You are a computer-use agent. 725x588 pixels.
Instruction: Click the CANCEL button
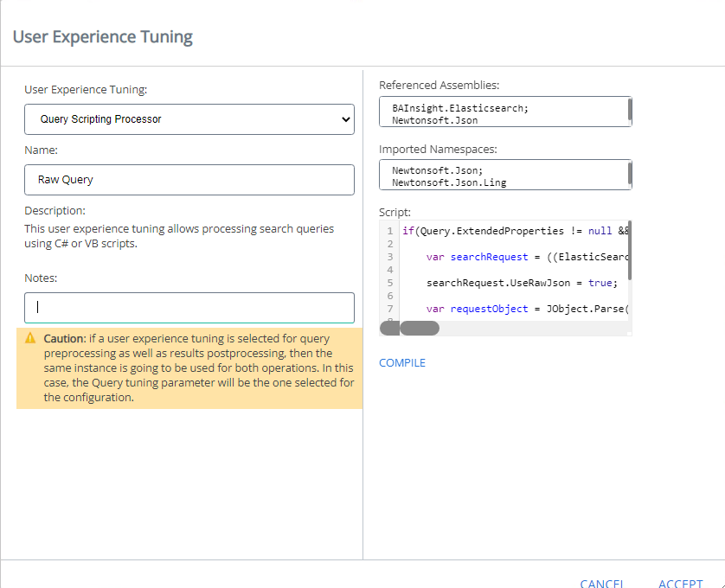pyautogui.click(x=602, y=584)
